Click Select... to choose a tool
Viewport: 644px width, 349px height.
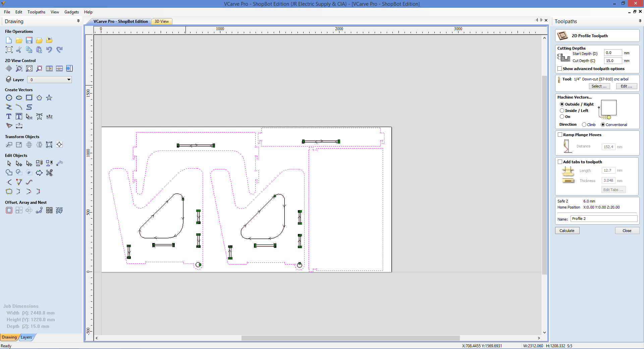[599, 86]
